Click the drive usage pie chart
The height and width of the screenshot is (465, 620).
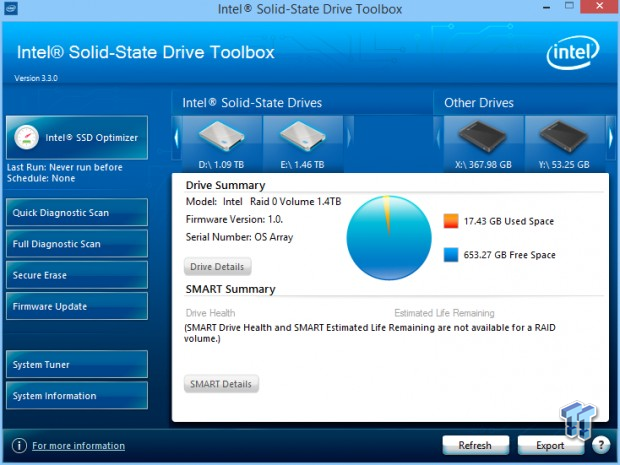point(389,238)
